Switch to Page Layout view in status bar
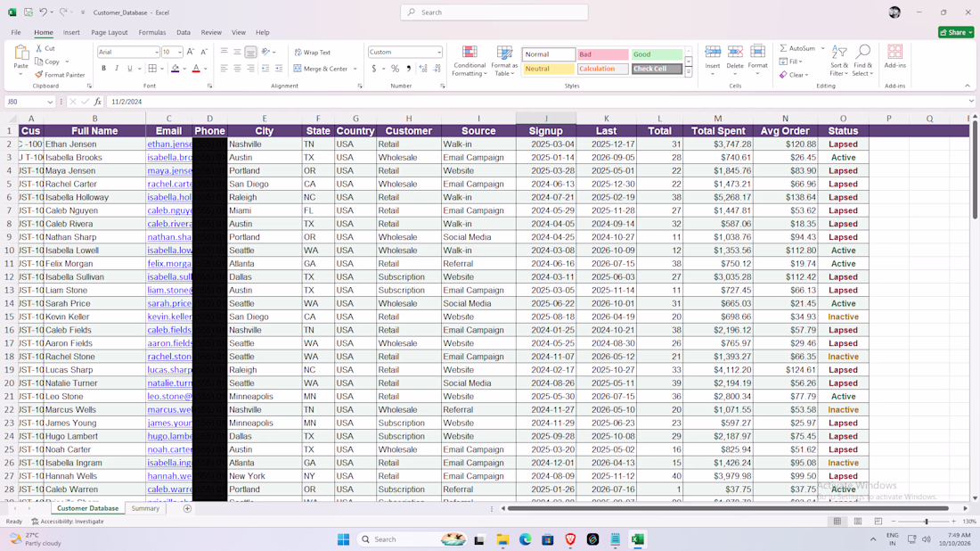This screenshot has width=980, height=551. (x=857, y=521)
